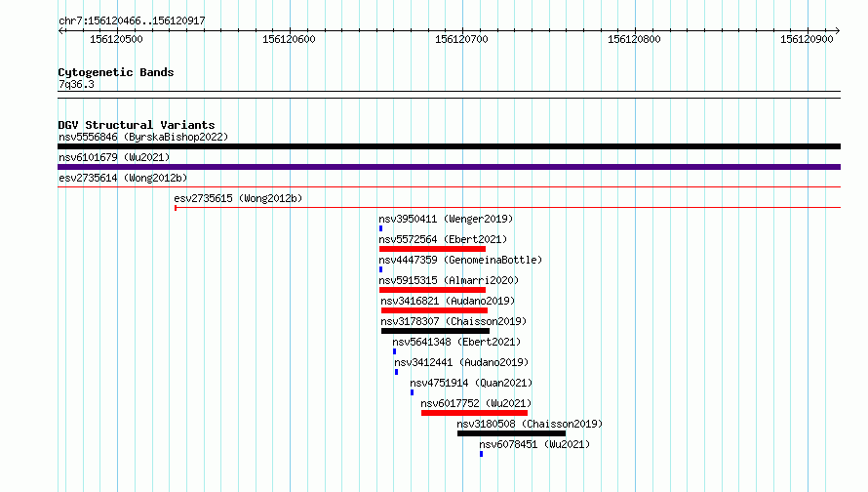
Task: Select the red nsv5915315 variant bar
Action: tap(432, 290)
